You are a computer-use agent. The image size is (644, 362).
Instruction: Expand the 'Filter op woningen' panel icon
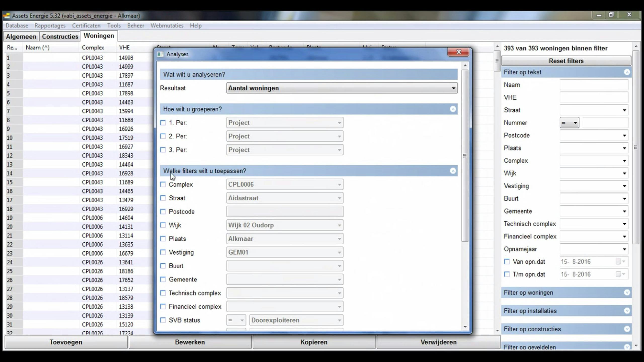(627, 293)
